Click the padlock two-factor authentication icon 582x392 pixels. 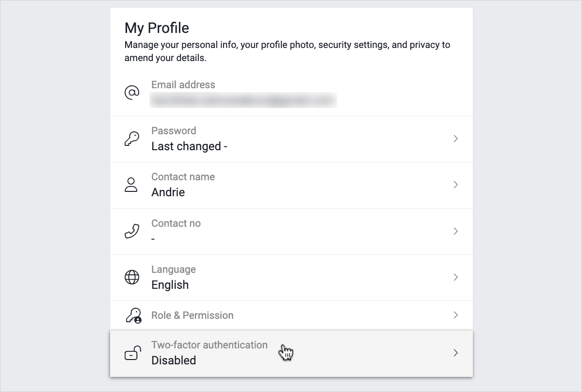click(132, 353)
